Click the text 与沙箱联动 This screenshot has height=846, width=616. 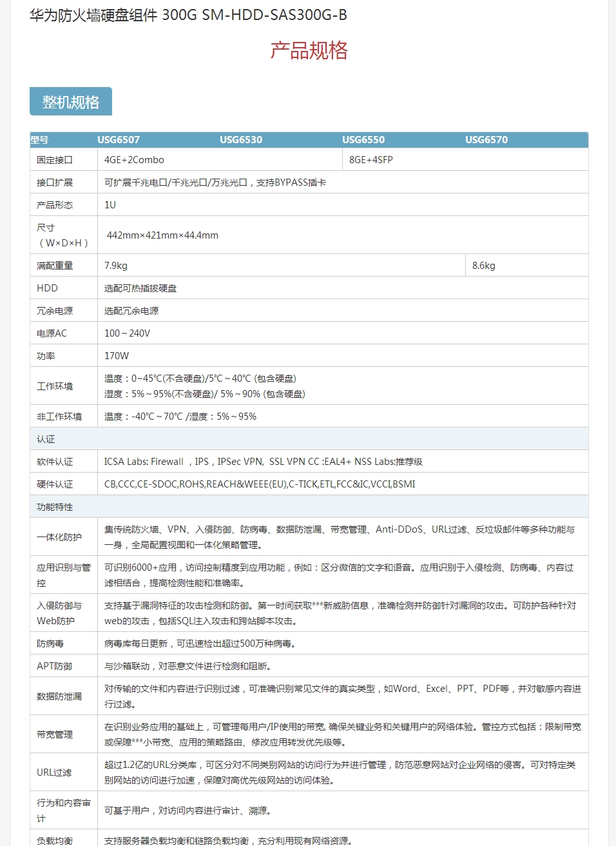click(188, 666)
